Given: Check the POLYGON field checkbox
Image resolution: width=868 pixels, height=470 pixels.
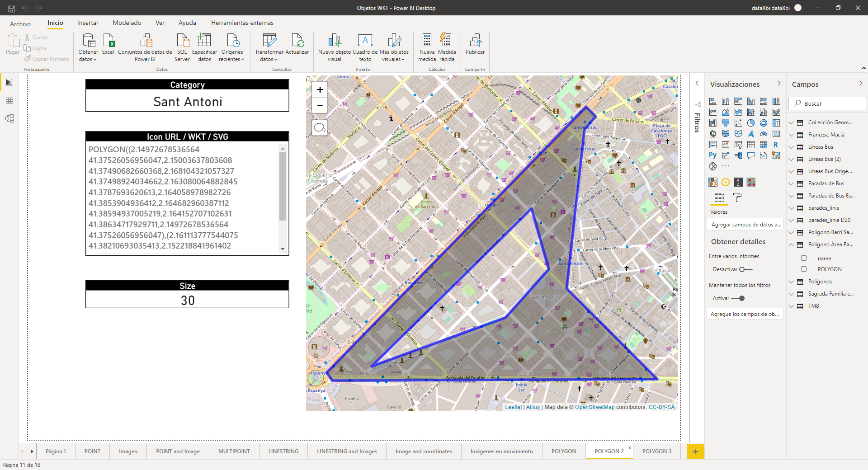Looking at the screenshot, I should pos(804,269).
